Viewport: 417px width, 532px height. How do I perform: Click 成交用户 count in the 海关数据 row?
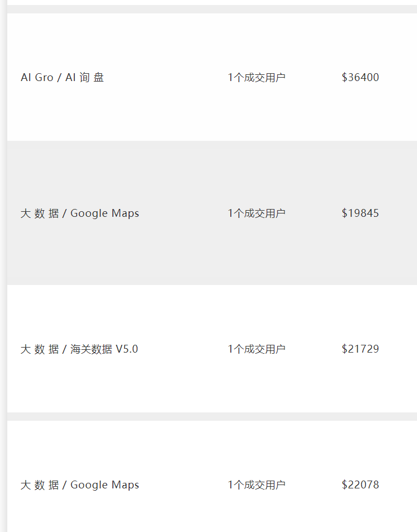click(x=256, y=349)
